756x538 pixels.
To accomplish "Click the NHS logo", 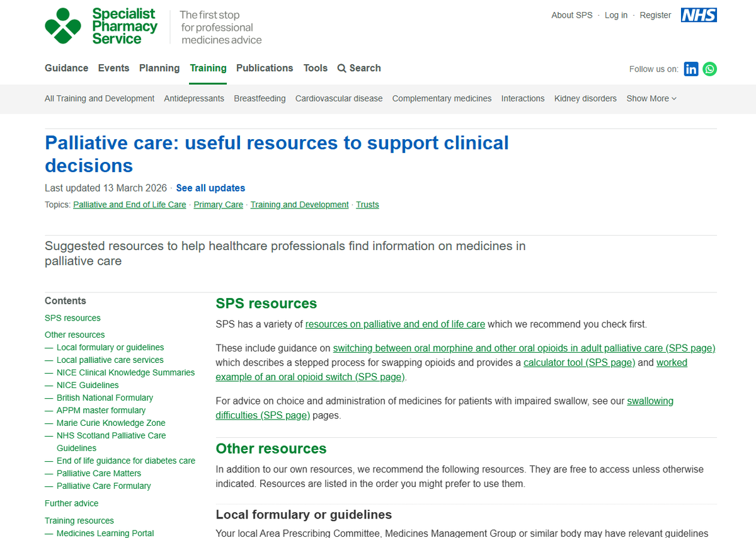I will point(699,15).
